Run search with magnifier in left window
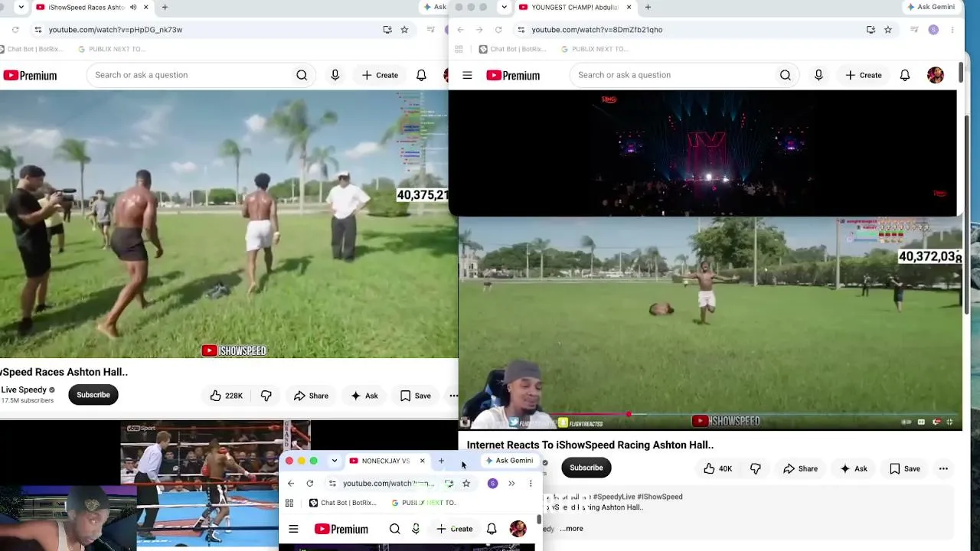The width and height of the screenshot is (980, 551). pyautogui.click(x=302, y=75)
